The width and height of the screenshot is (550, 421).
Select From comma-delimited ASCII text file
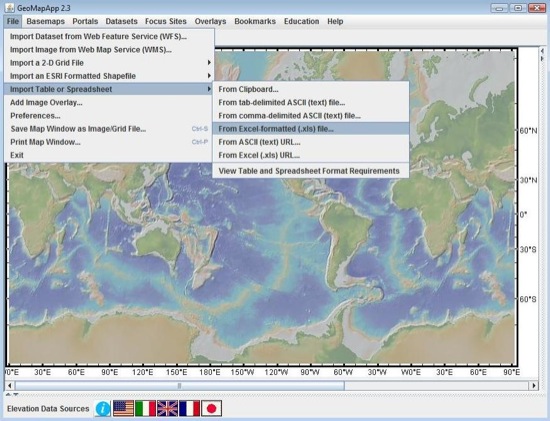coord(310,116)
